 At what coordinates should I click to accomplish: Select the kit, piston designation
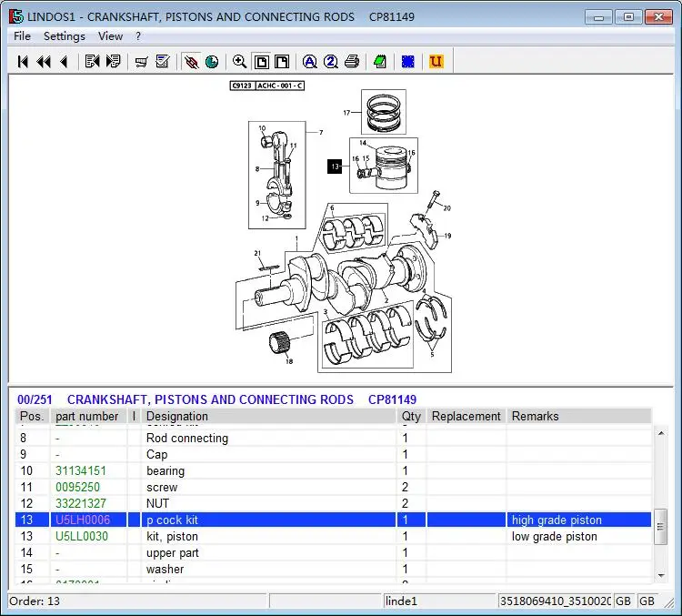[172, 536]
